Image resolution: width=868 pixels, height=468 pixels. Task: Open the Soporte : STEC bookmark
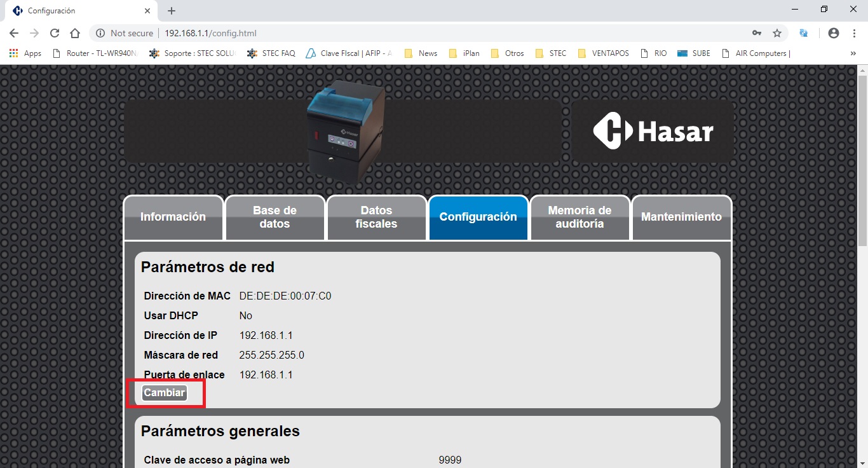tap(193, 53)
